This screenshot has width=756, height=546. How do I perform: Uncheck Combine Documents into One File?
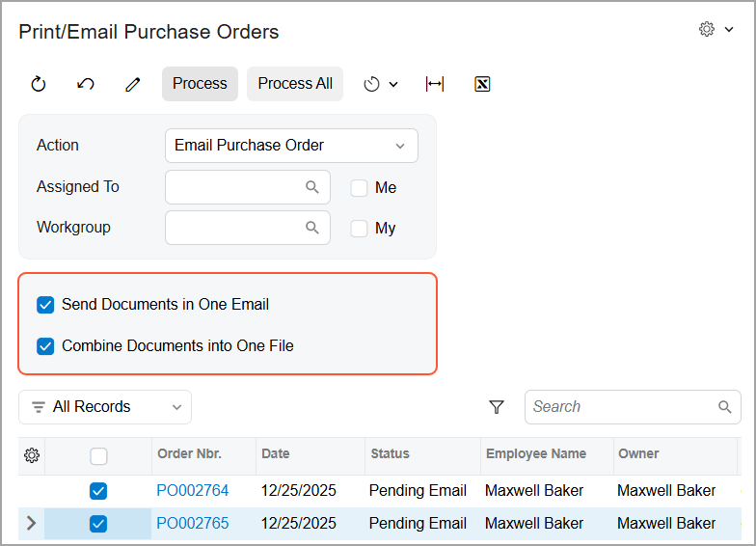click(45, 345)
